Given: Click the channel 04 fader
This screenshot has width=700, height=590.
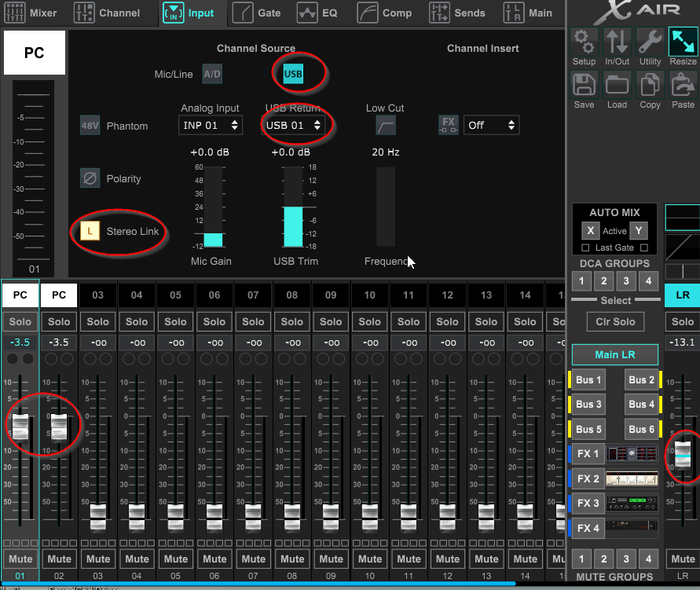Looking at the screenshot, I should pos(137,517).
